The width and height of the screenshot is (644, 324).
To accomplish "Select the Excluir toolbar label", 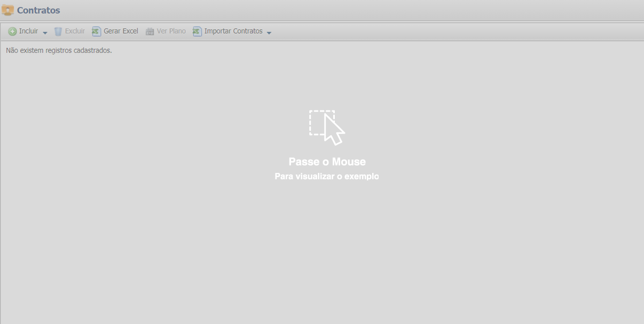I will click(x=75, y=31).
